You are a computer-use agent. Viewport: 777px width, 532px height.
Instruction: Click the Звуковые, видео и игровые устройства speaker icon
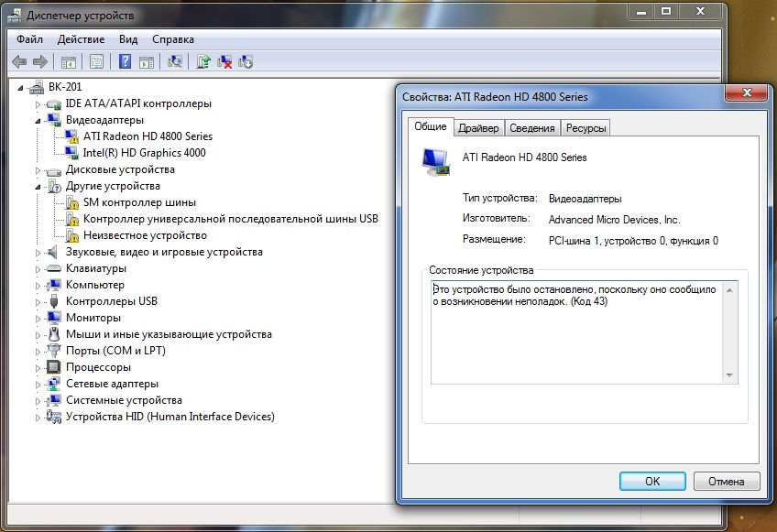[52, 252]
